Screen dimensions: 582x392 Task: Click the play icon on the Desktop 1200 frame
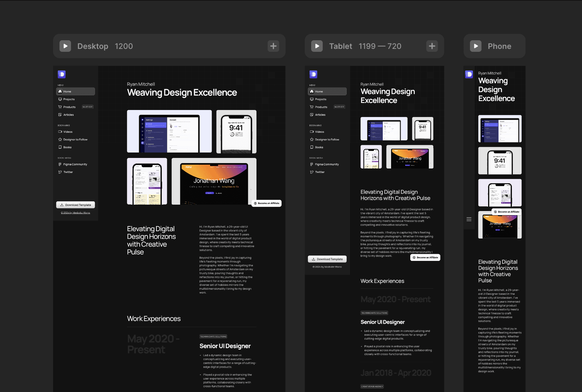[x=65, y=46]
